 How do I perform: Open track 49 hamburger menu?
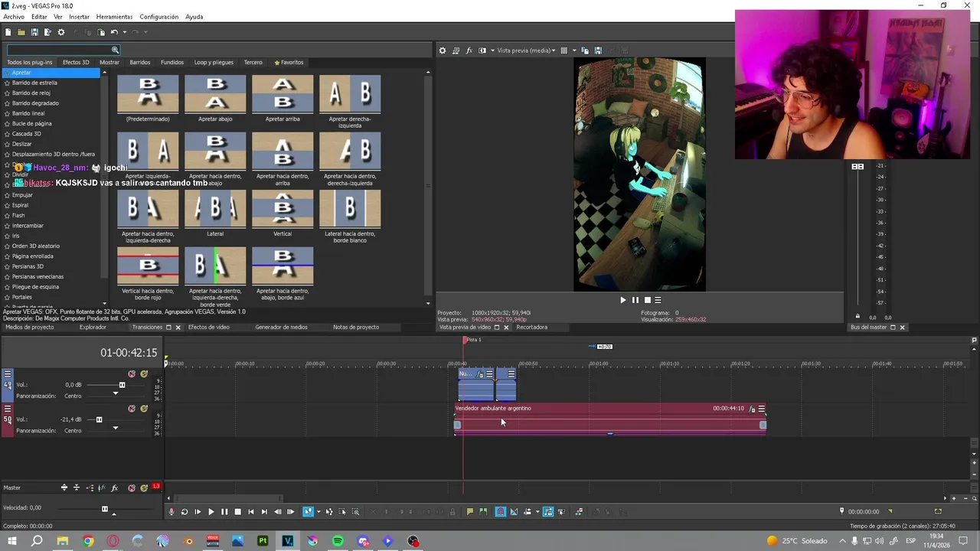pyautogui.click(x=8, y=374)
